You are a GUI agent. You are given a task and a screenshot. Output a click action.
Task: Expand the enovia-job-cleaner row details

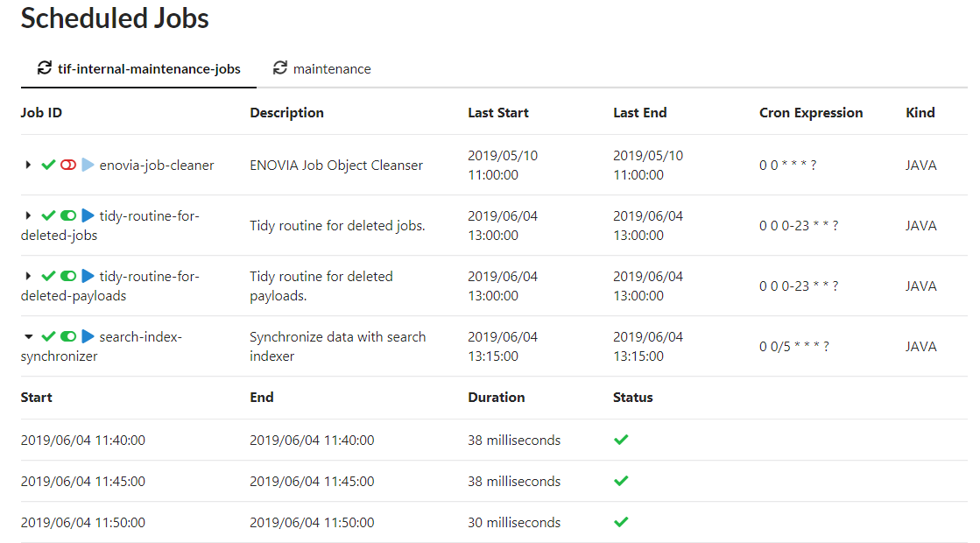tap(29, 165)
